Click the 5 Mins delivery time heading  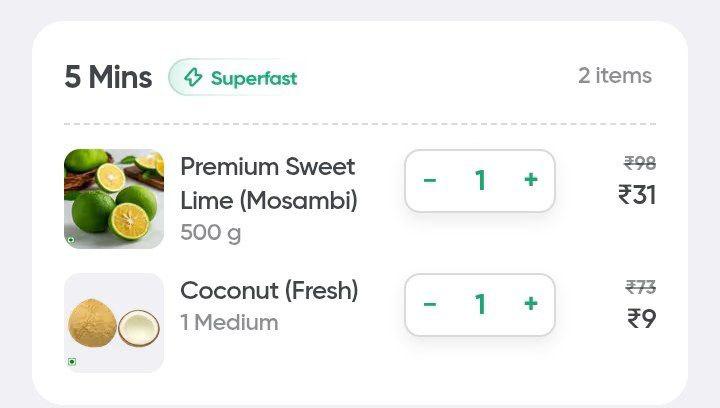pos(108,77)
